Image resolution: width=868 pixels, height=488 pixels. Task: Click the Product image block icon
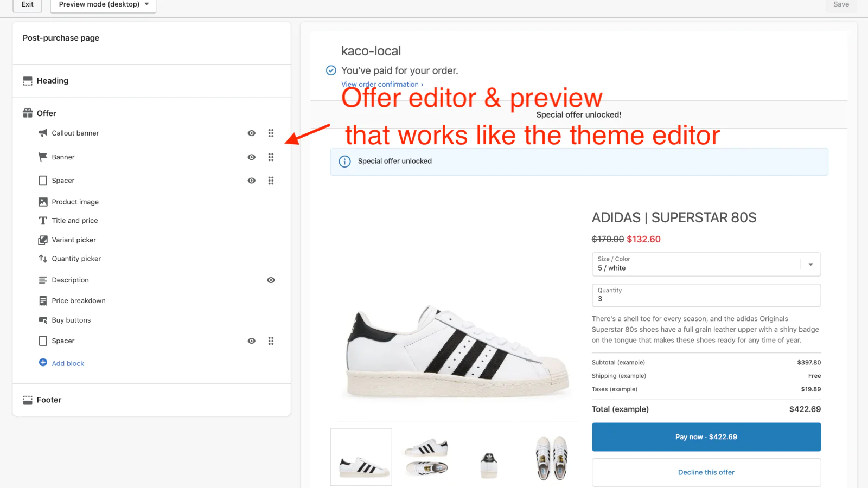tap(43, 202)
